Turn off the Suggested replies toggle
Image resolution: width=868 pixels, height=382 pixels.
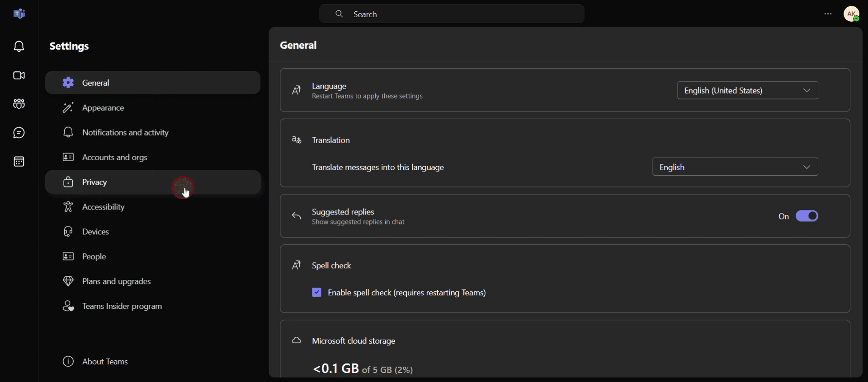(x=807, y=216)
